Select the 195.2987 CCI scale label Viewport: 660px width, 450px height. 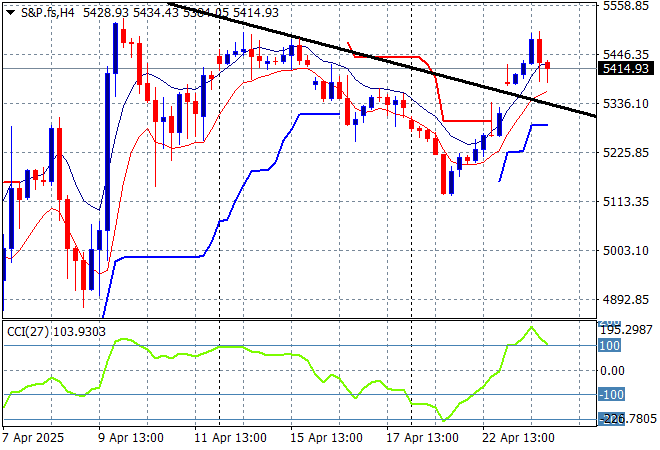click(627, 330)
